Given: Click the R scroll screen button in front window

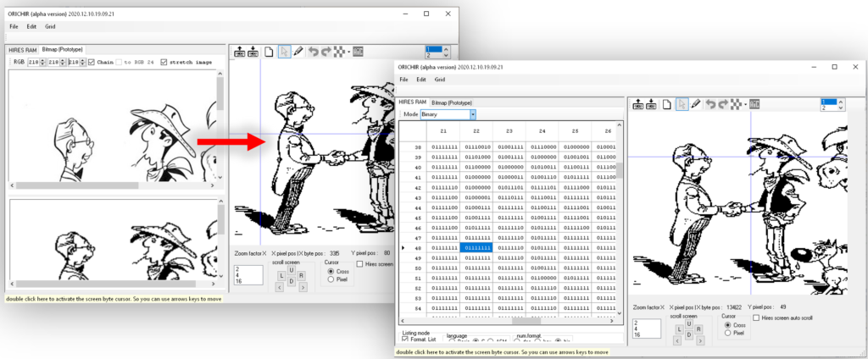Looking at the screenshot, I should click(699, 329).
